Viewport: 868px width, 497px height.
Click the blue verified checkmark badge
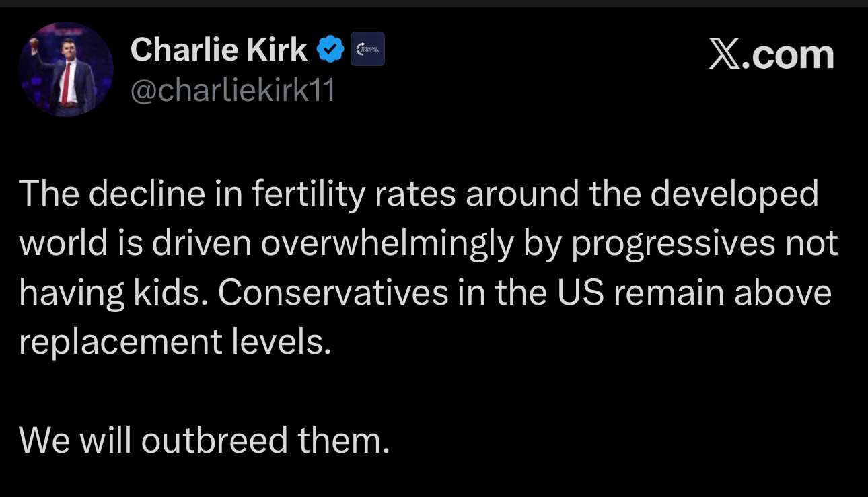[x=330, y=49]
